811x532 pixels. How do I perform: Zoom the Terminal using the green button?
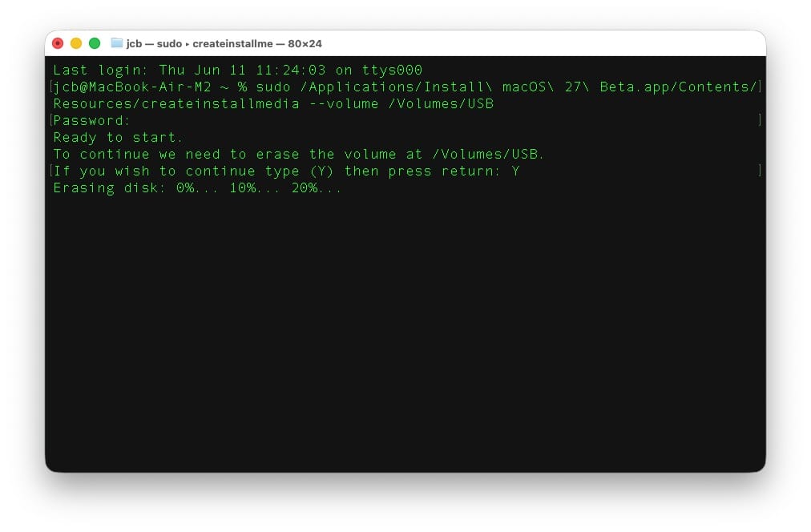point(95,43)
